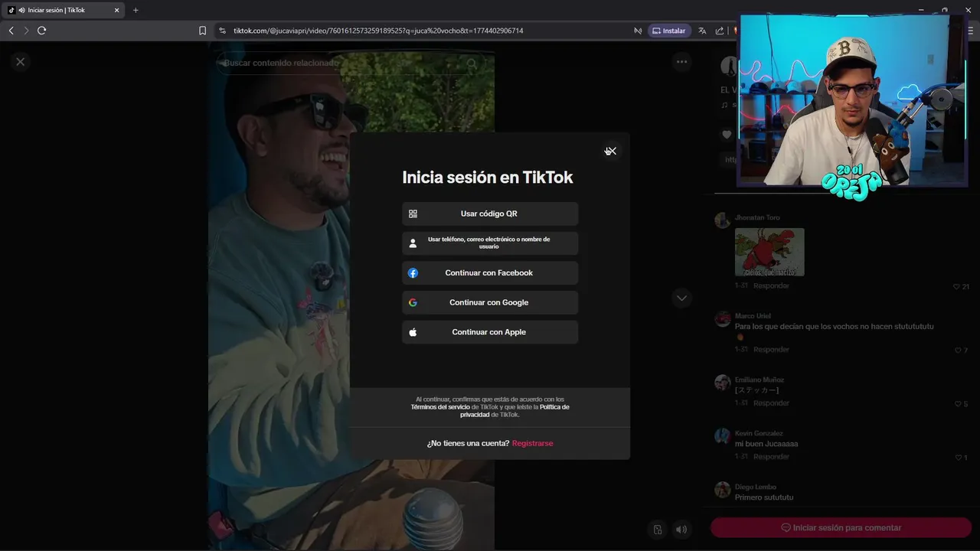Screen dimensions: 980x551
Task: Open sticker image in Jhonatan Toro's comment
Action: coord(769,252)
